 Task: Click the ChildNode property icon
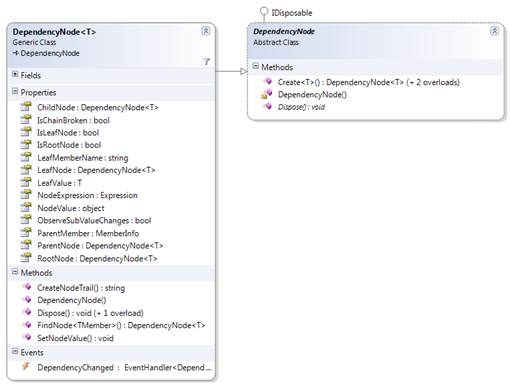[26, 107]
